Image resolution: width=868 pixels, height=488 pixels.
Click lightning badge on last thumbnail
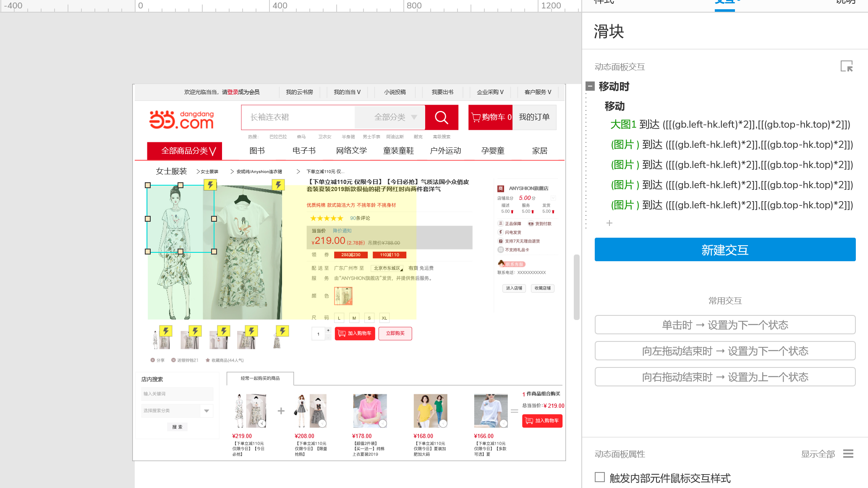click(282, 331)
